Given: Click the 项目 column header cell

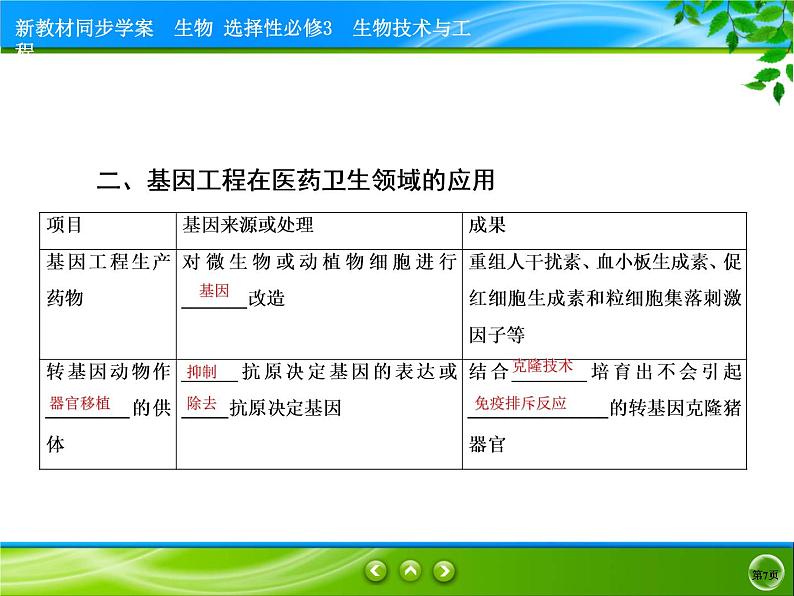Looking at the screenshot, I should pyautogui.click(x=65, y=226).
